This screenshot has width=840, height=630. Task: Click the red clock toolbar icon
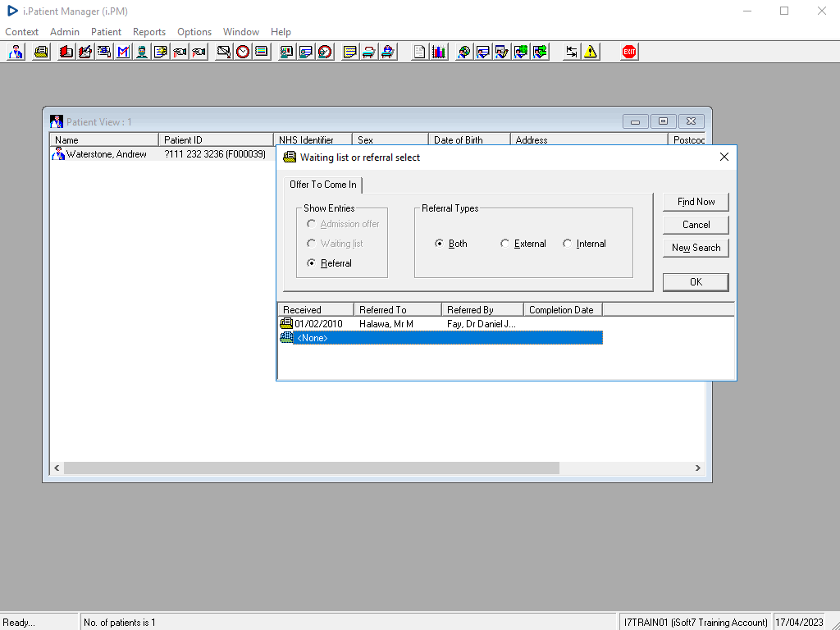(x=243, y=52)
